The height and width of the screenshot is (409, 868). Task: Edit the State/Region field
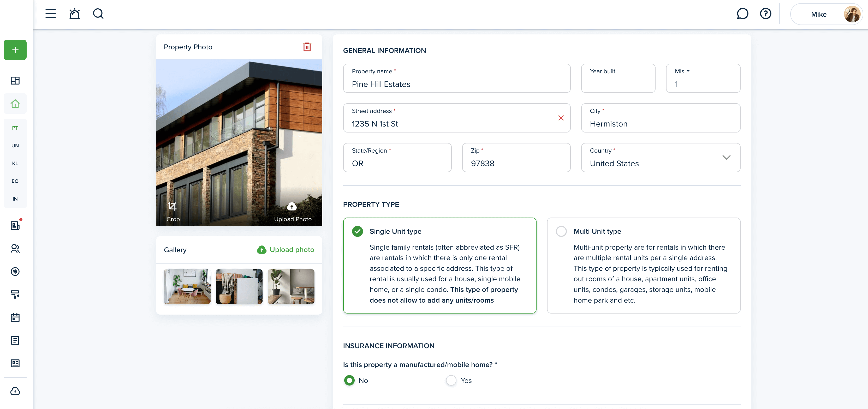pyautogui.click(x=397, y=158)
